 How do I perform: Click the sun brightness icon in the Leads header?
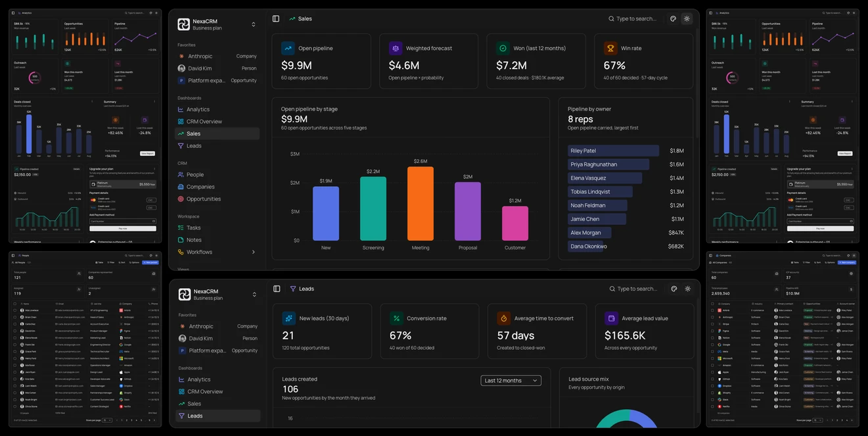pyautogui.click(x=688, y=289)
